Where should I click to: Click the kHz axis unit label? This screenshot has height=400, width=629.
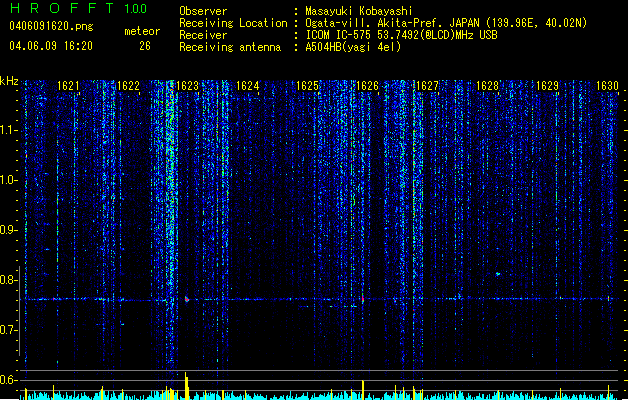(x=9, y=81)
